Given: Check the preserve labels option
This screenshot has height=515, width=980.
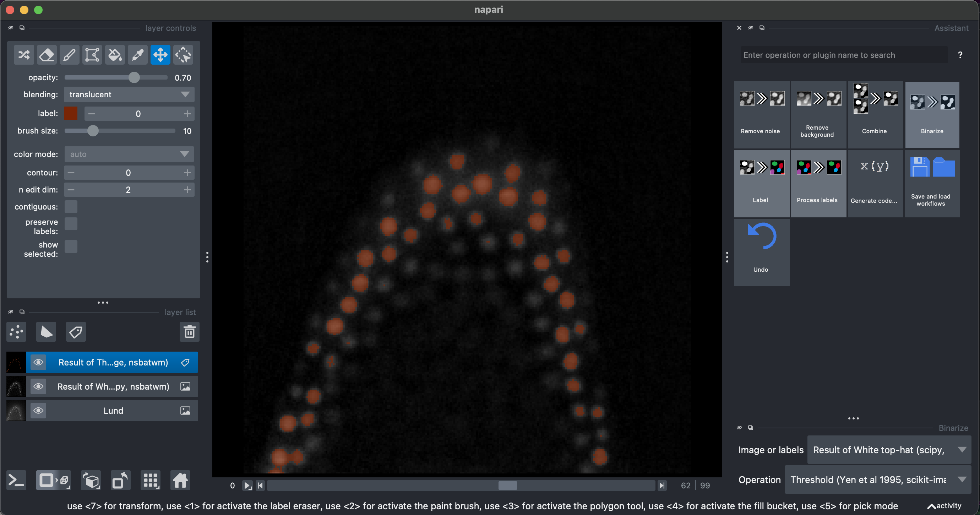Looking at the screenshot, I should (x=71, y=224).
